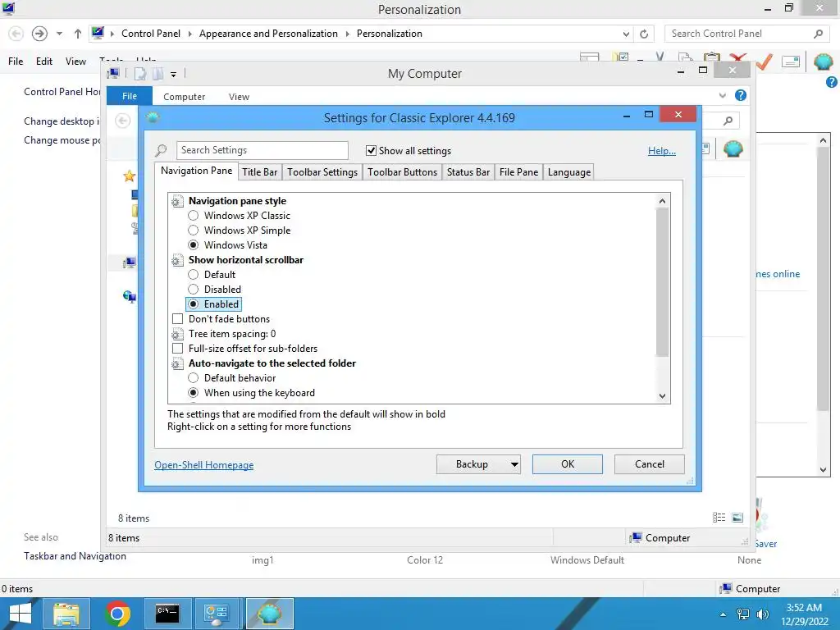The image size is (840, 630).
Task: Open Google Chrome from the taskbar
Action: tap(117, 614)
